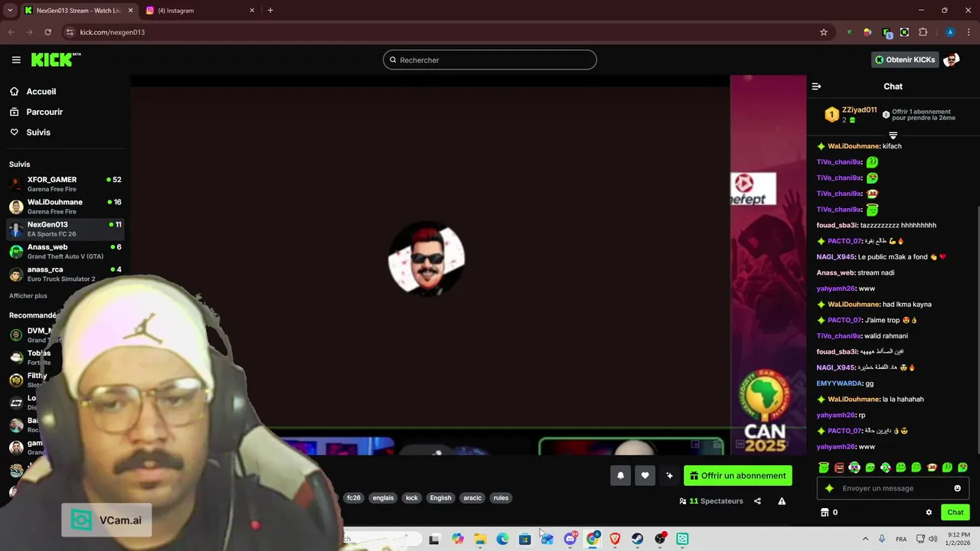Click green star icon in chat input
The width and height of the screenshot is (980, 551).
[829, 488]
